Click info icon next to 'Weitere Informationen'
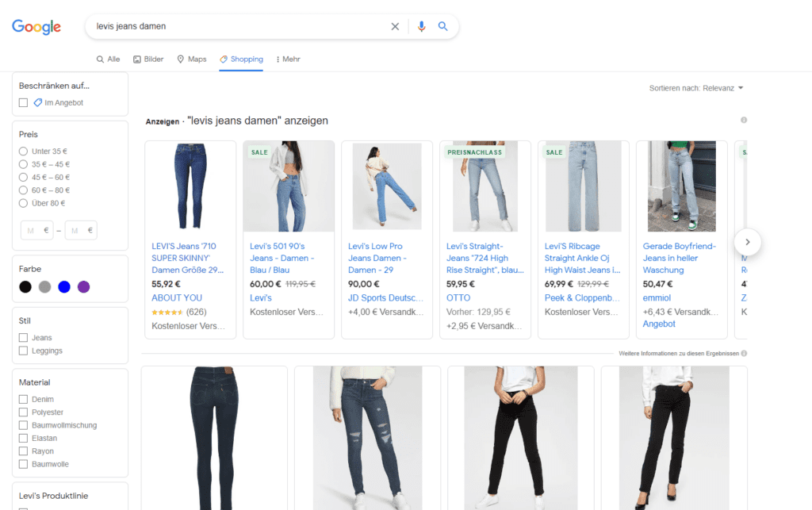The image size is (812, 510). click(744, 353)
